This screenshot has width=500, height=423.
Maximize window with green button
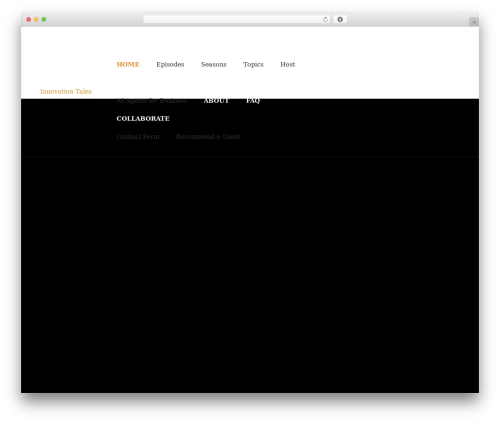click(44, 19)
